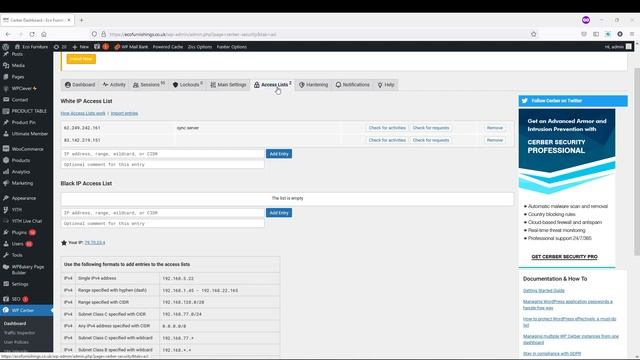Focus the Black list IP address input

162,213
